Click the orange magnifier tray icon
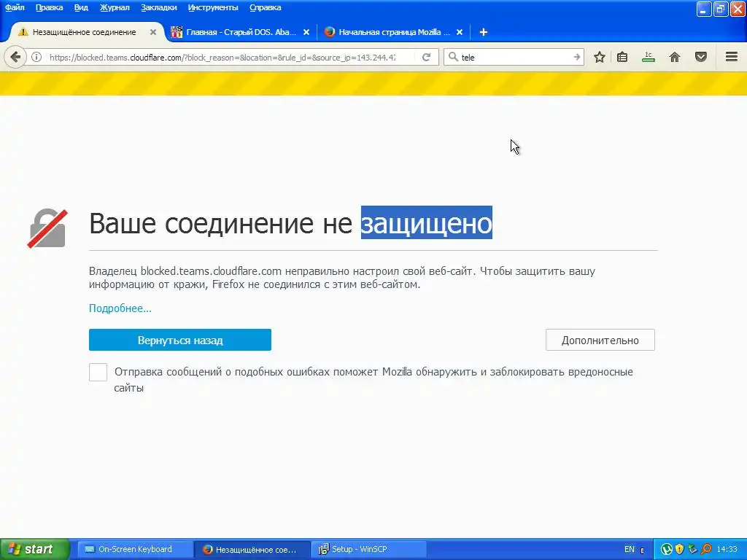The height and width of the screenshot is (560, 747). (706, 550)
